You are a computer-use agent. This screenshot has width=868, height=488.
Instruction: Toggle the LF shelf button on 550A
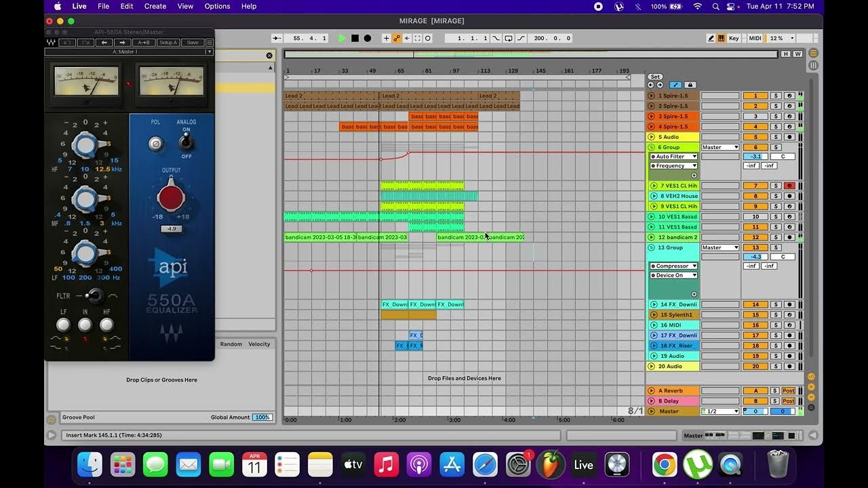pyautogui.click(x=63, y=325)
